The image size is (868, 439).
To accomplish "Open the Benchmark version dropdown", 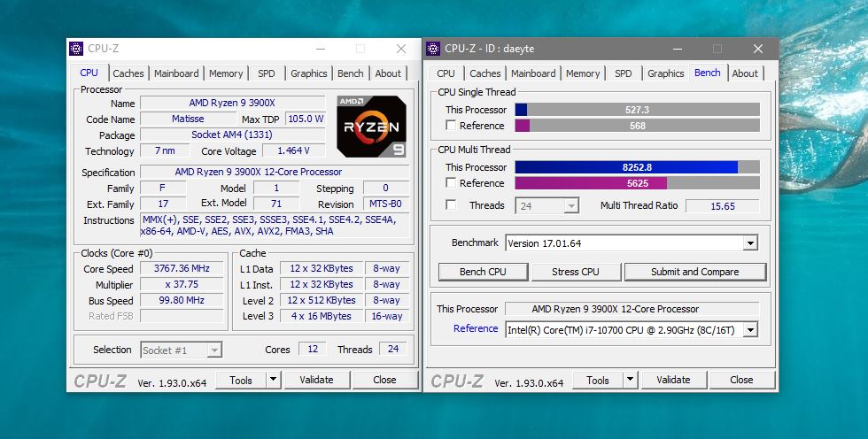I will pos(750,243).
